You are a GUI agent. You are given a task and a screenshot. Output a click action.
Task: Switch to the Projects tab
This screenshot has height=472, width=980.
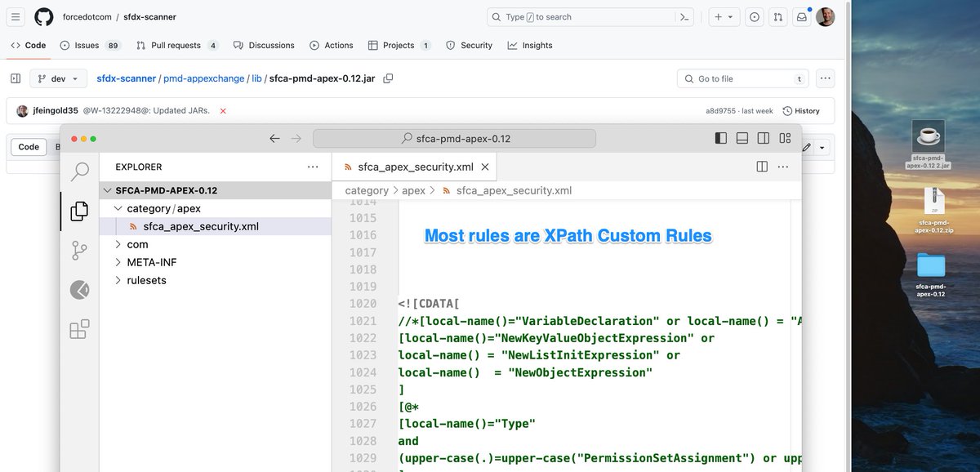tap(399, 46)
